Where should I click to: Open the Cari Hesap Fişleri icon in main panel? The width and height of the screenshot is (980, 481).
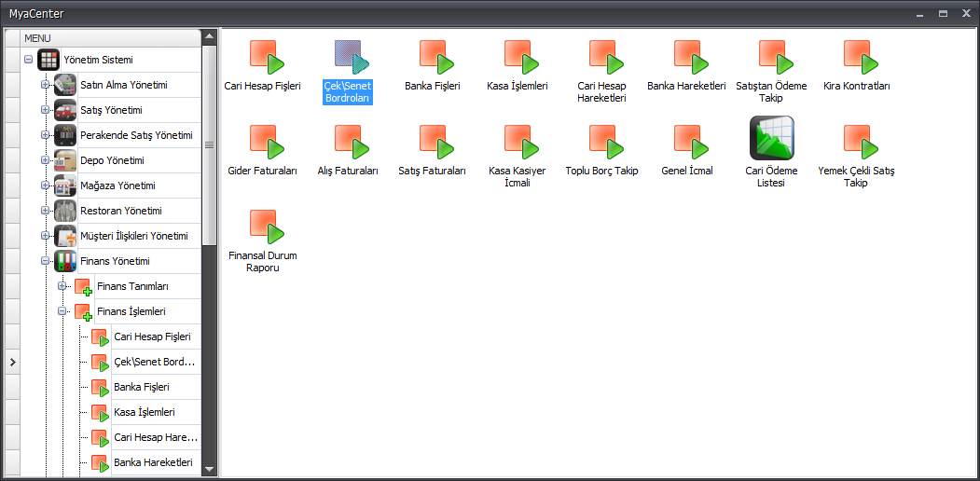pos(267,57)
